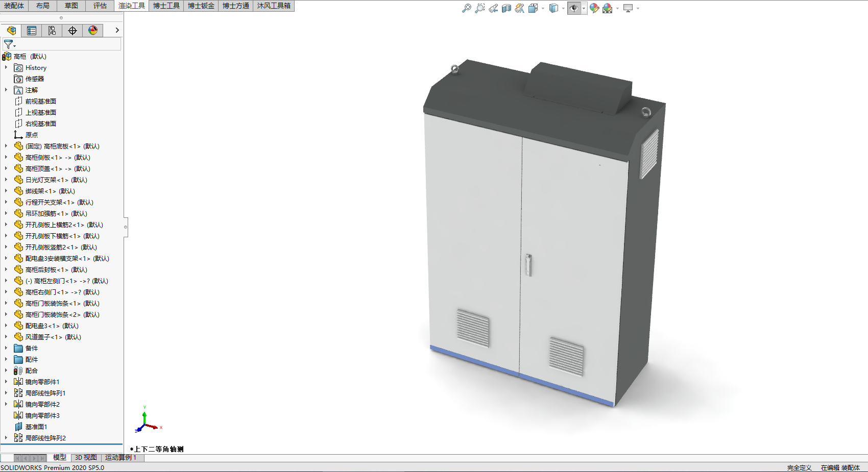The height and width of the screenshot is (472, 868).
Task: Switch to the FeatureManager design tree tab
Action: pyautogui.click(x=11, y=31)
